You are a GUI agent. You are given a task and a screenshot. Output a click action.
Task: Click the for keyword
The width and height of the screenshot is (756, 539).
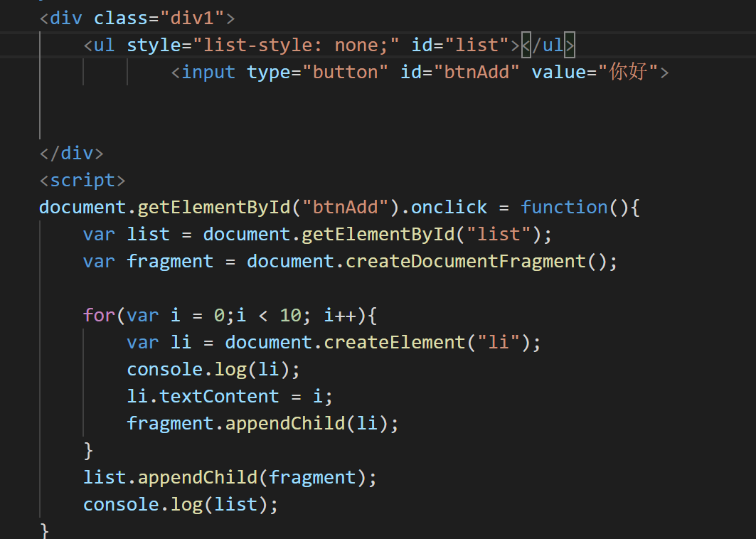tap(99, 315)
